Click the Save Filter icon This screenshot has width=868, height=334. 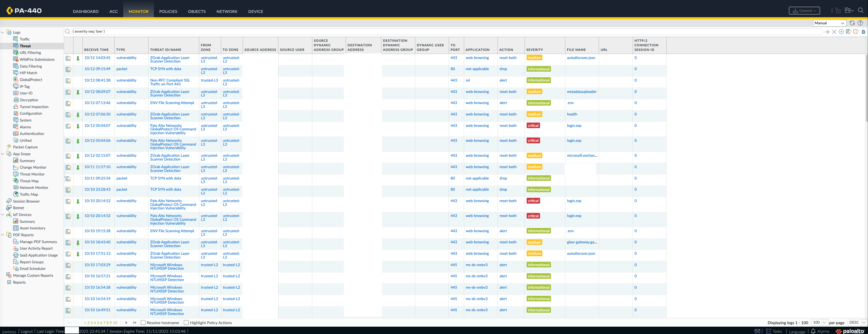(849, 32)
